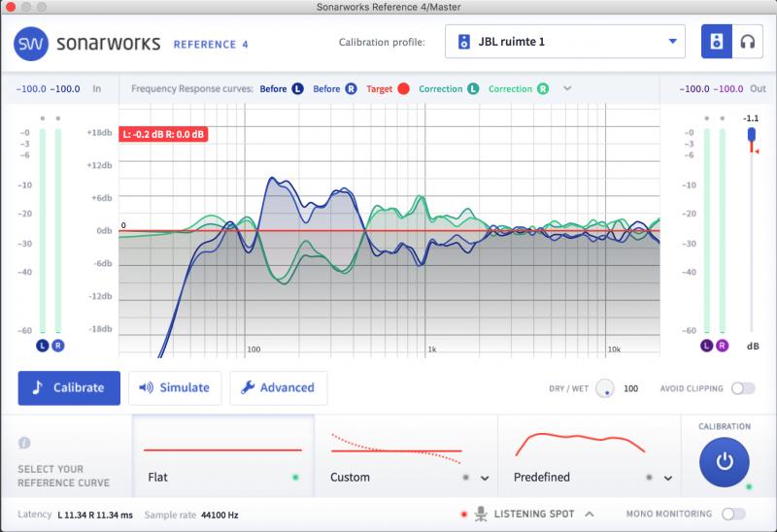Open the Advanced settings
This screenshot has width=777, height=532.
pyautogui.click(x=279, y=388)
